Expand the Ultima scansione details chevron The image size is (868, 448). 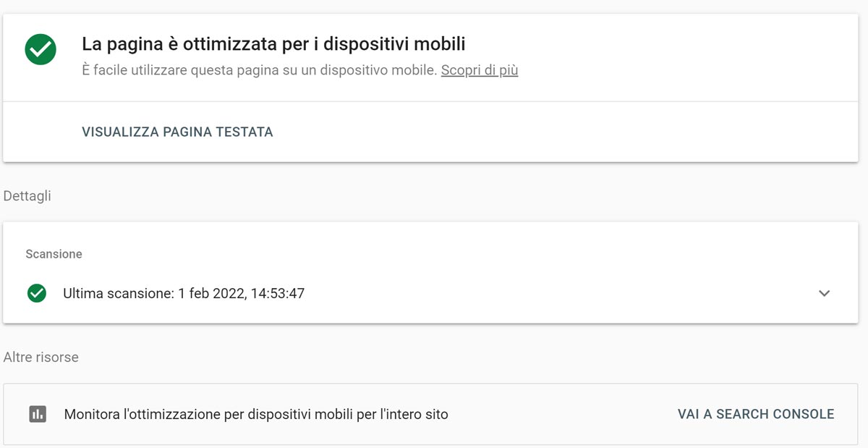tap(824, 294)
